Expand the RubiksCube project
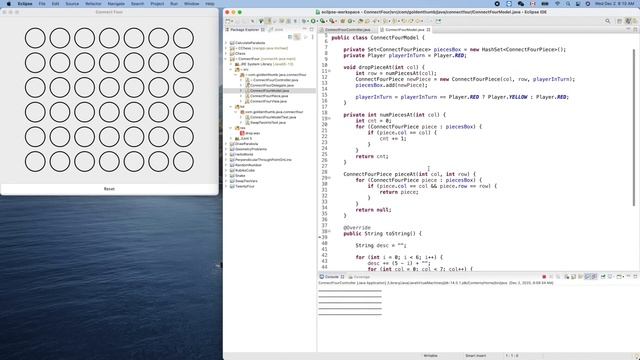 [226, 170]
